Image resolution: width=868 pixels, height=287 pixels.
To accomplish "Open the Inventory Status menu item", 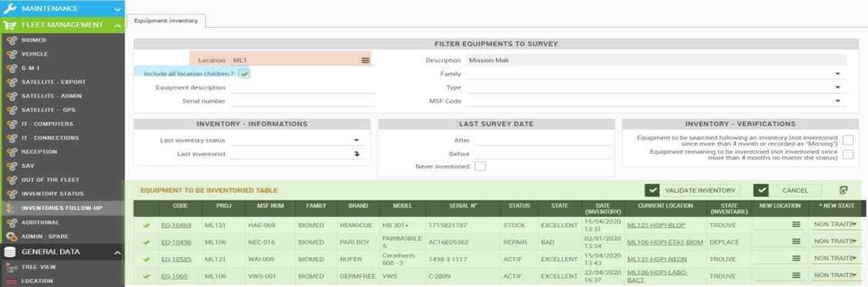I will coord(52,194).
